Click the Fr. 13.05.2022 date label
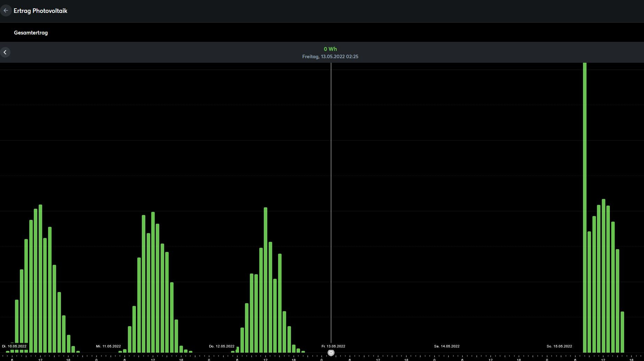Screen dimensions: 644x361 [333, 346]
